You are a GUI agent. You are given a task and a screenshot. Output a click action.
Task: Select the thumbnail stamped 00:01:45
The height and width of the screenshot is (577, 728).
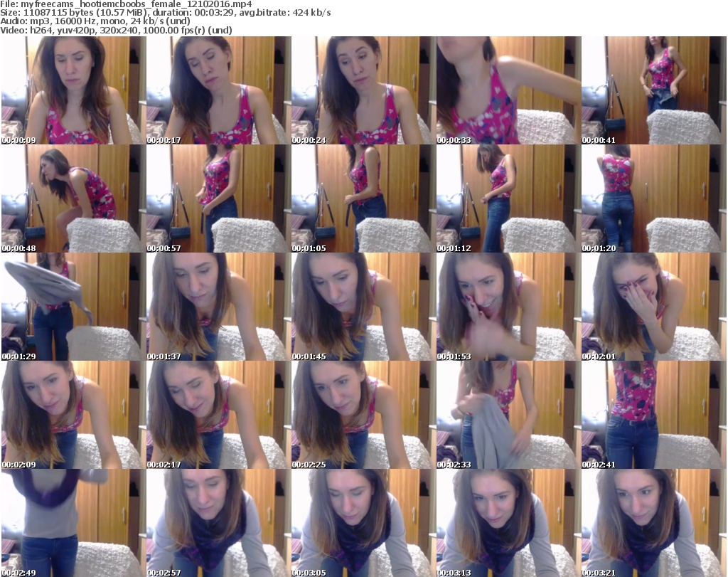point(363,307)
